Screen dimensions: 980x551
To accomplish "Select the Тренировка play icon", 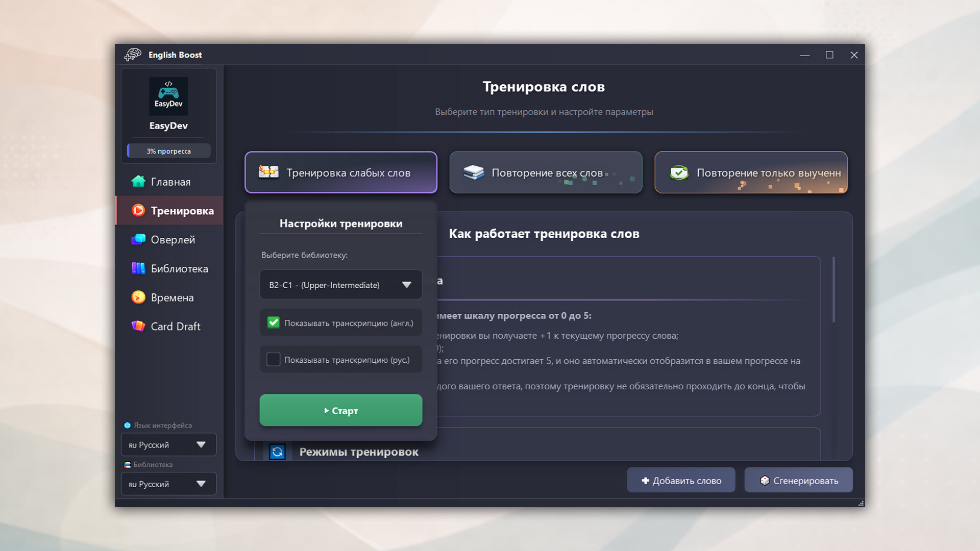I will click(139, 210).
